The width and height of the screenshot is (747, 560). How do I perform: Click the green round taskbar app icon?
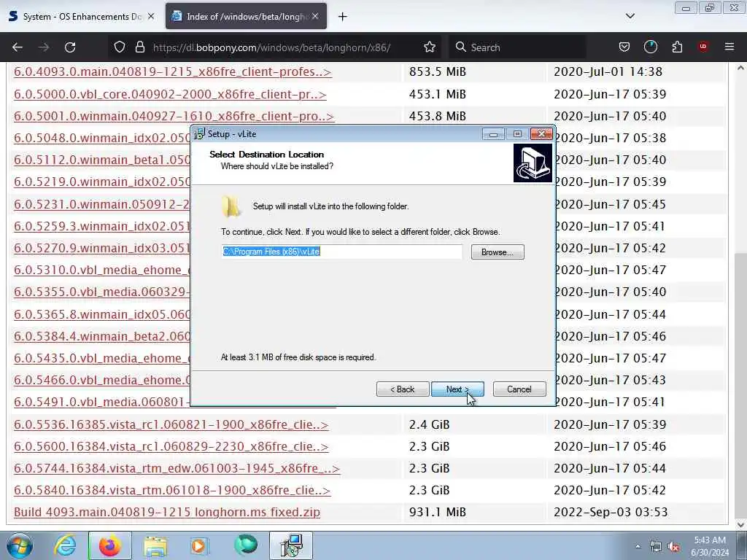(246, 545)
